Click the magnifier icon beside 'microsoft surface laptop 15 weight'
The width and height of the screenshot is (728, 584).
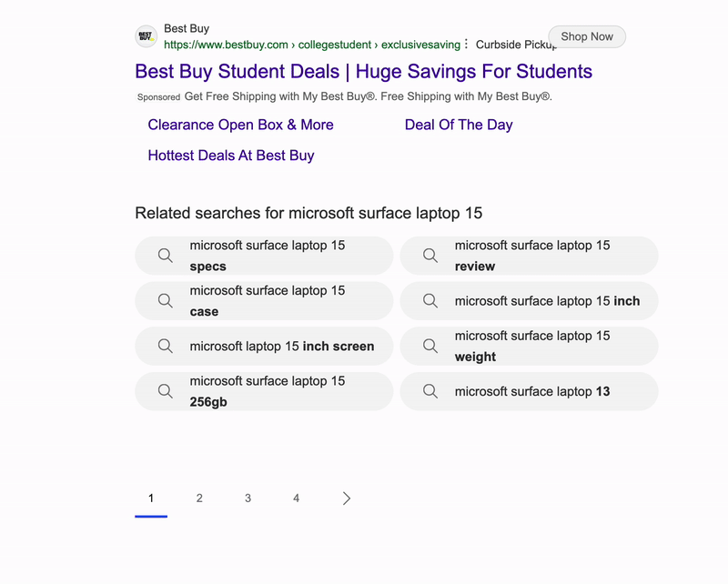[430, 347]
